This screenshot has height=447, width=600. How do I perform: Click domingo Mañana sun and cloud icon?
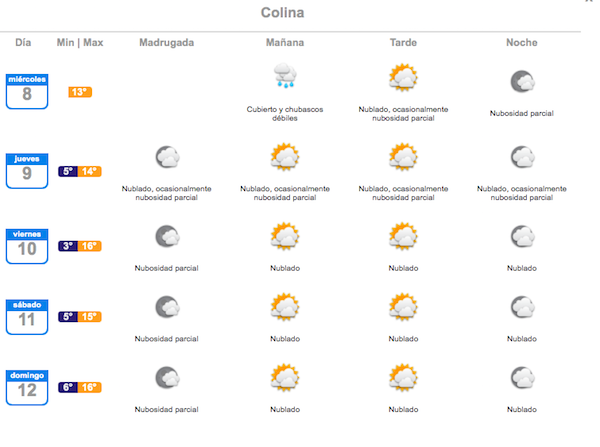pyautogui.click(x=285, y=377)
